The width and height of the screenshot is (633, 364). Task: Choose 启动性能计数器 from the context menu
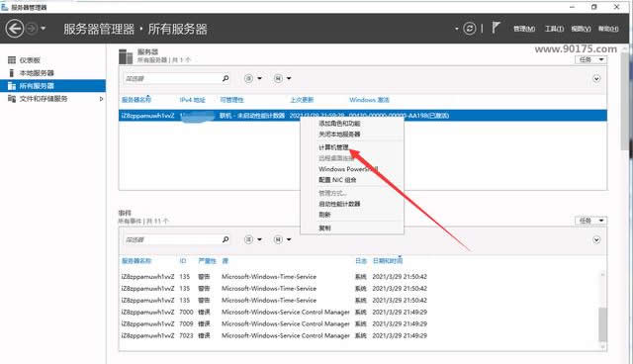pyautogui.click(x=339, y=204)
